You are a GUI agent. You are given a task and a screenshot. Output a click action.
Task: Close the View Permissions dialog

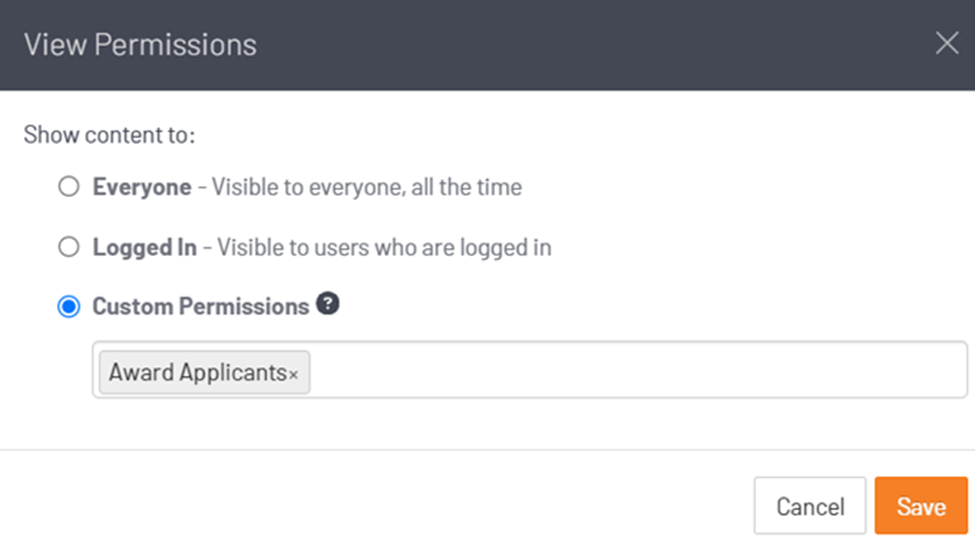click(946, 44)
